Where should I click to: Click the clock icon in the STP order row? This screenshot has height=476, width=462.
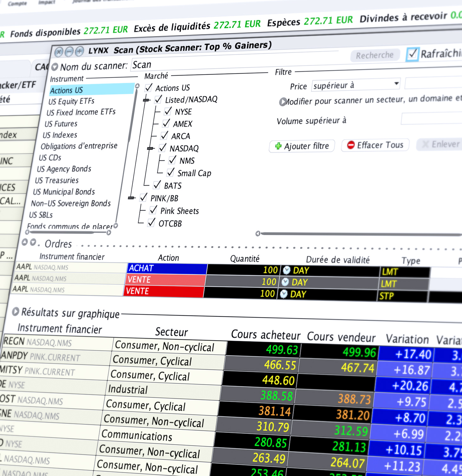pyautogui.click(x=284, y=294)
